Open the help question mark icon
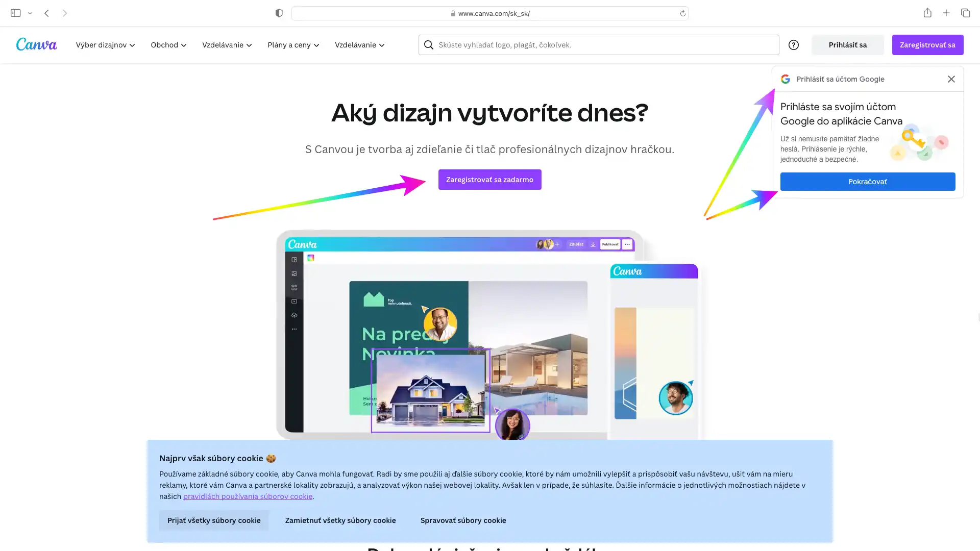The width and height of the screenshot is (980, 551). 793,45
